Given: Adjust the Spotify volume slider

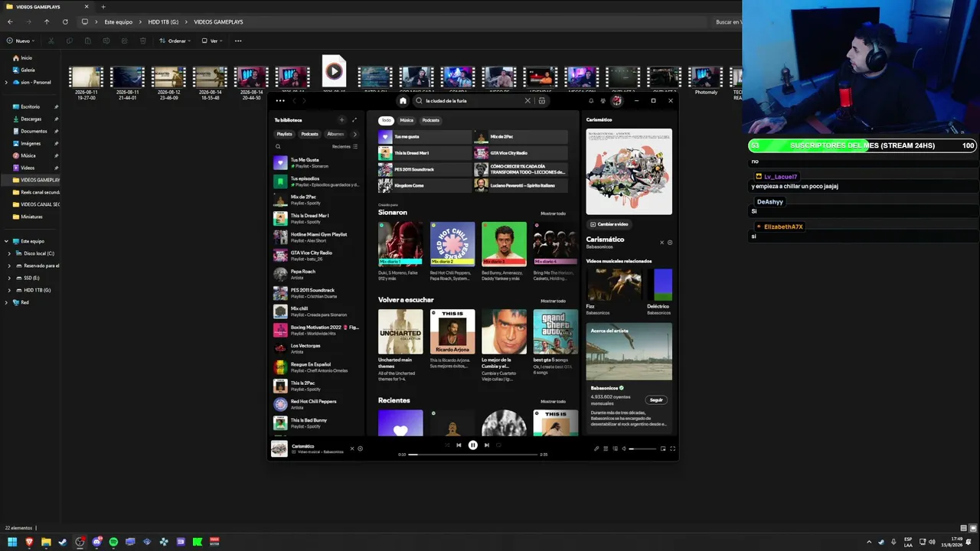Looking at the screenshot, I should click(643, 448).
